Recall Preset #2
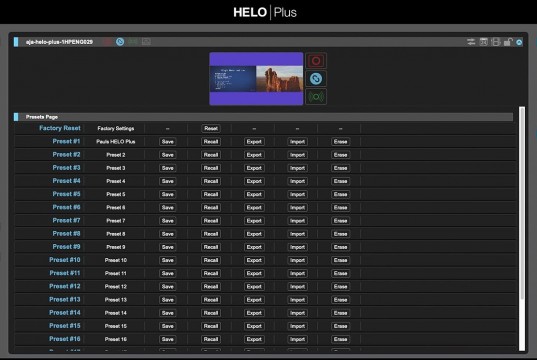Screen dimensions: 537x360 pos(211,155)
